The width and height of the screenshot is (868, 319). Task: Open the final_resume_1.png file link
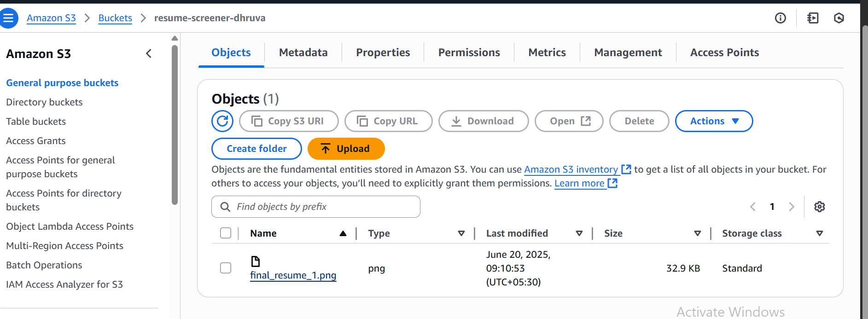tap(293, 275)
